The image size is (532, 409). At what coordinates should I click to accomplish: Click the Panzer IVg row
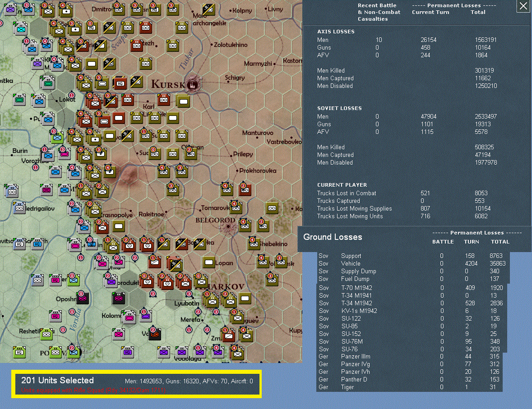[x=410, y=364]
